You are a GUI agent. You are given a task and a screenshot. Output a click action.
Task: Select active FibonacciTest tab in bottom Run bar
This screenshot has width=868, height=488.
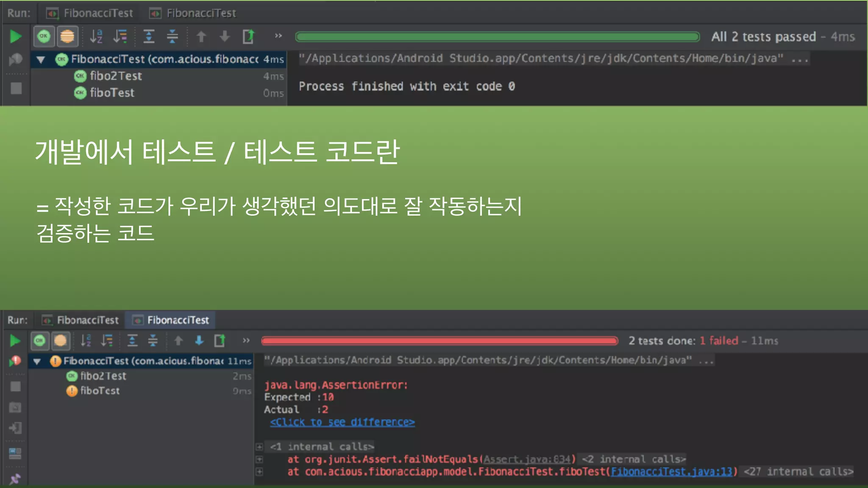tap(171, 320)
